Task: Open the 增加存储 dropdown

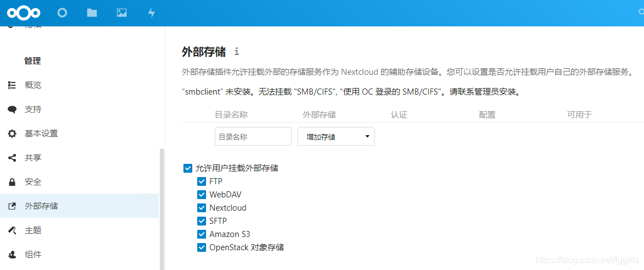Action: (x=336, y=136)
